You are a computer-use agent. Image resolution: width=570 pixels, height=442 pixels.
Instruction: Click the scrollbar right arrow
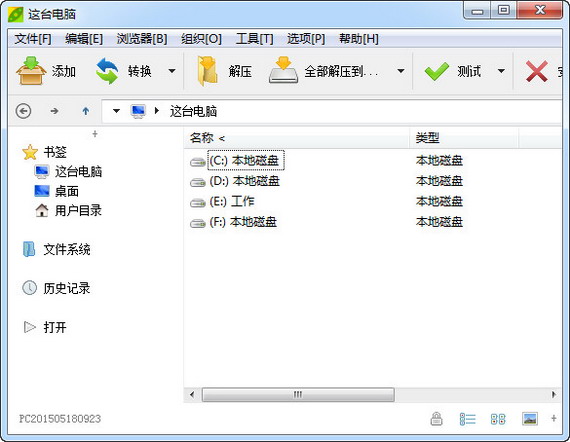pos(554,394)
